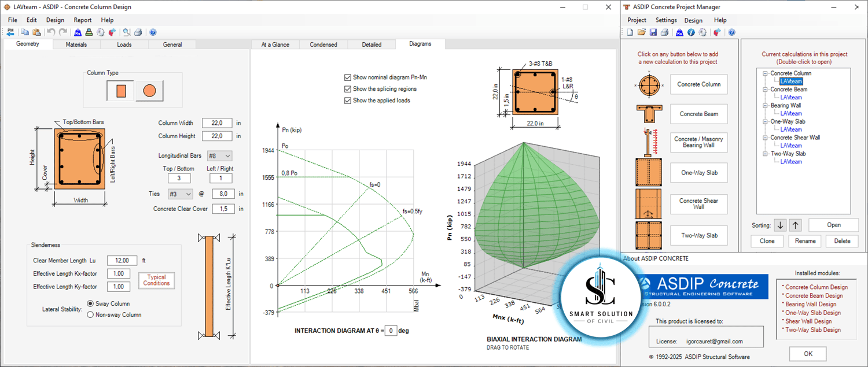Click the Typical Conditions button
The image size is (868, 367).
tap(157, 280)
